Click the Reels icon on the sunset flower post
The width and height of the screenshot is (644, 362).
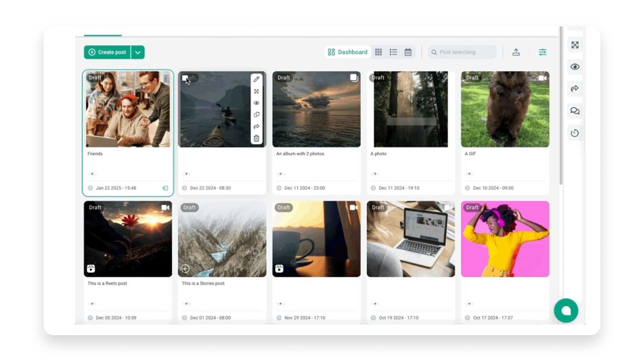pyautogui.click(x=91, y=268)
